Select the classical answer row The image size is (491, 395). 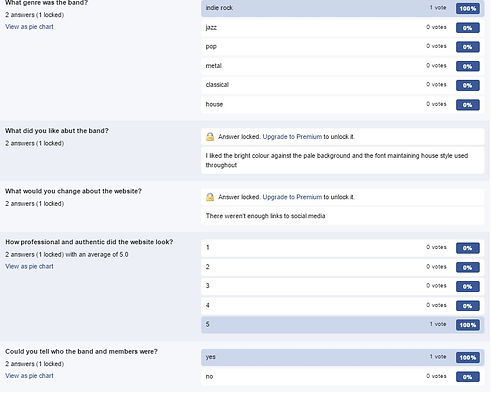click(x=342, y=85)
